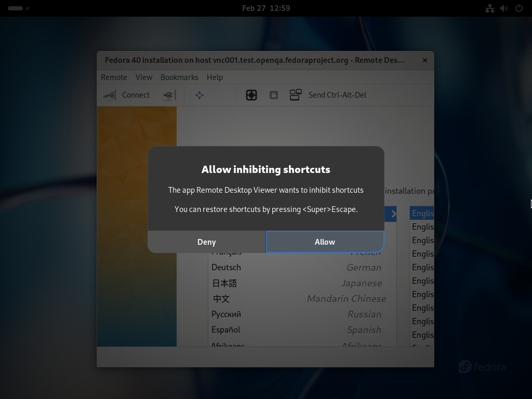Click the power icon in top bar
Image resolution: width=532 pixels, height=399 pixels.
pos(519,8)
